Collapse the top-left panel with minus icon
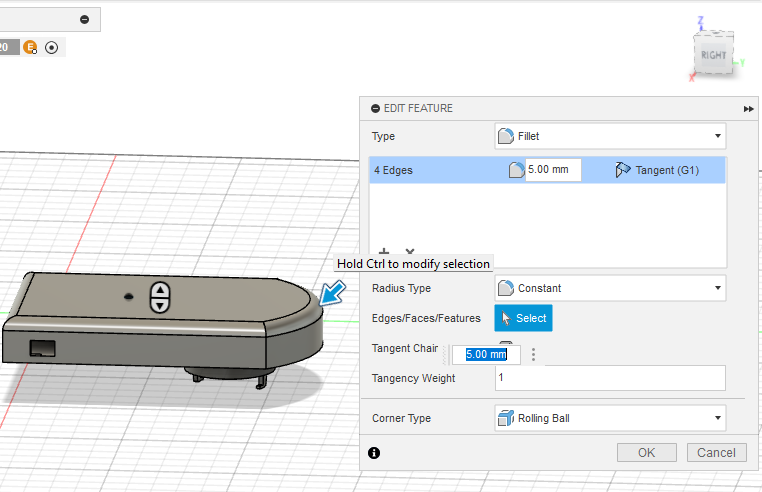The image size is (762, 492). pyautogui.click(x=85, y=19)
